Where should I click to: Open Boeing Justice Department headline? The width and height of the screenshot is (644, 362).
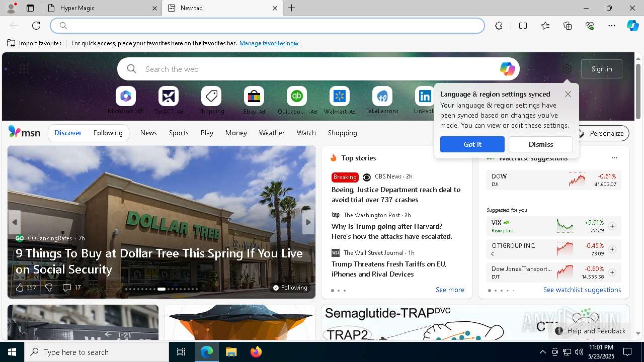(x=396, y=195)
